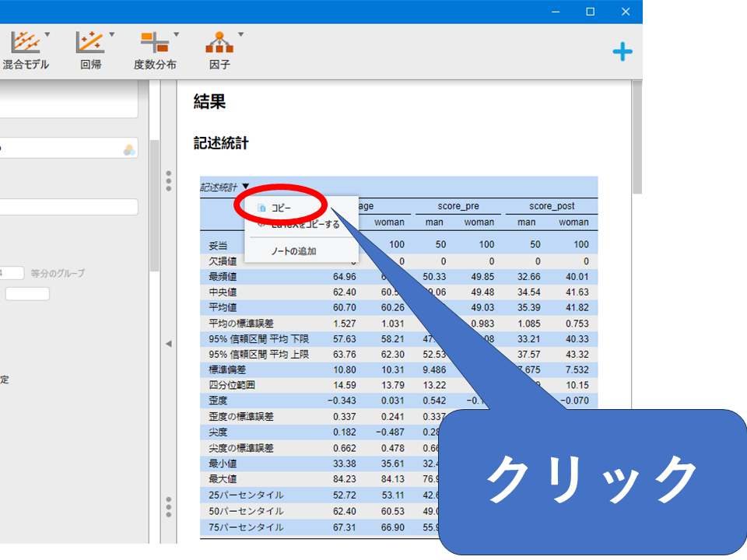Click the number field beside 等分のグループ

13,273
